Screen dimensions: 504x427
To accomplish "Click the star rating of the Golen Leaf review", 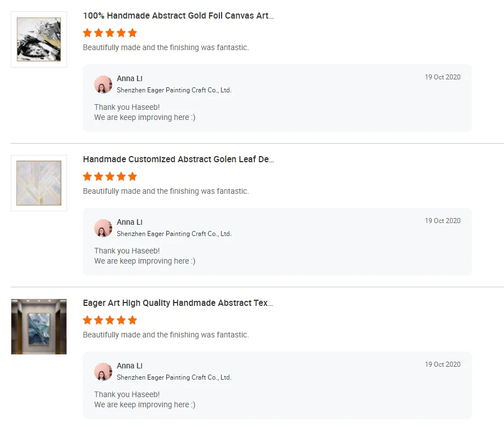I will pyautogui.click(x=110, y=176).
